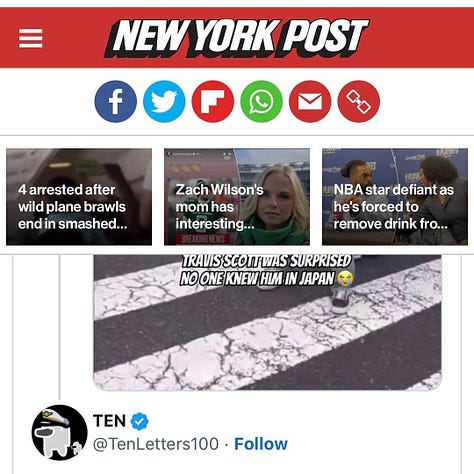Share the article via WhatsApp
The width and height of the screenshot is (474, 474).
click(x=261, y=101)
